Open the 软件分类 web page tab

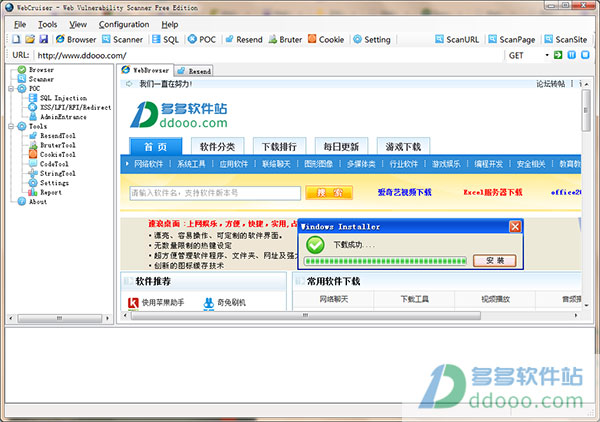click(x=217, y=146)
